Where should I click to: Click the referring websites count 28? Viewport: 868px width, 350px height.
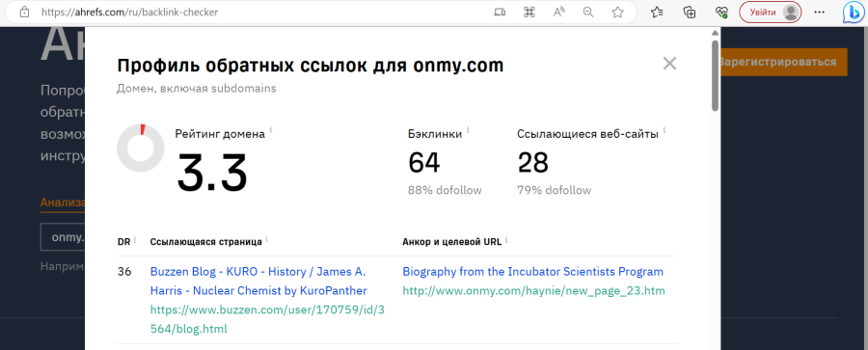532,163
